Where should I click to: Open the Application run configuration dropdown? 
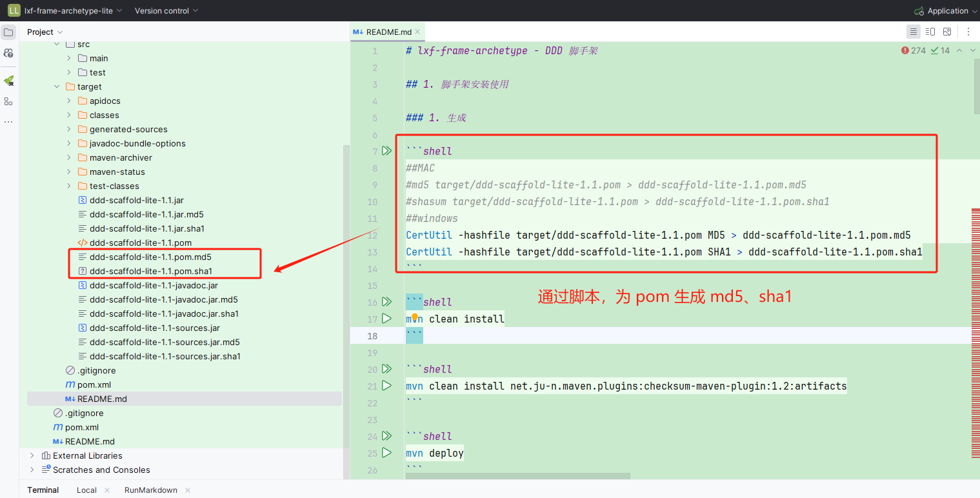(x=945, y=10)
